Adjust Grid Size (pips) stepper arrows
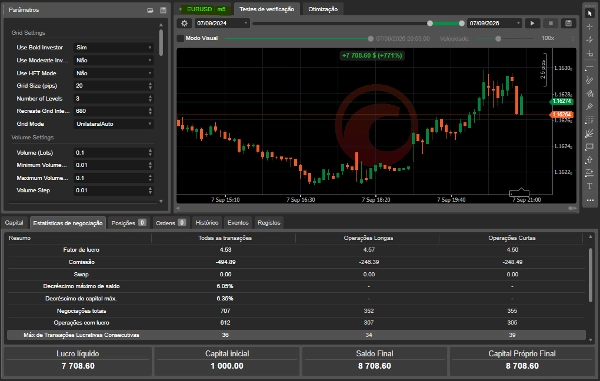 [x=150, y=86]
